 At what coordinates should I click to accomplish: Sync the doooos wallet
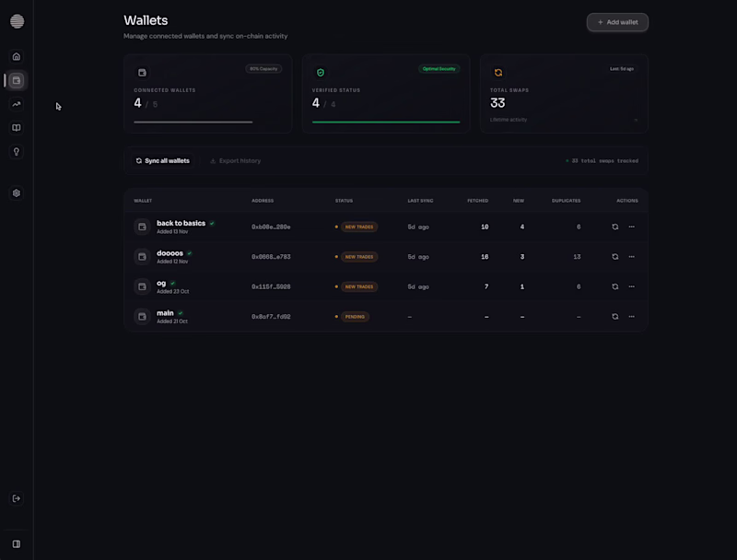pyautogui.click(x=614, y=257)
